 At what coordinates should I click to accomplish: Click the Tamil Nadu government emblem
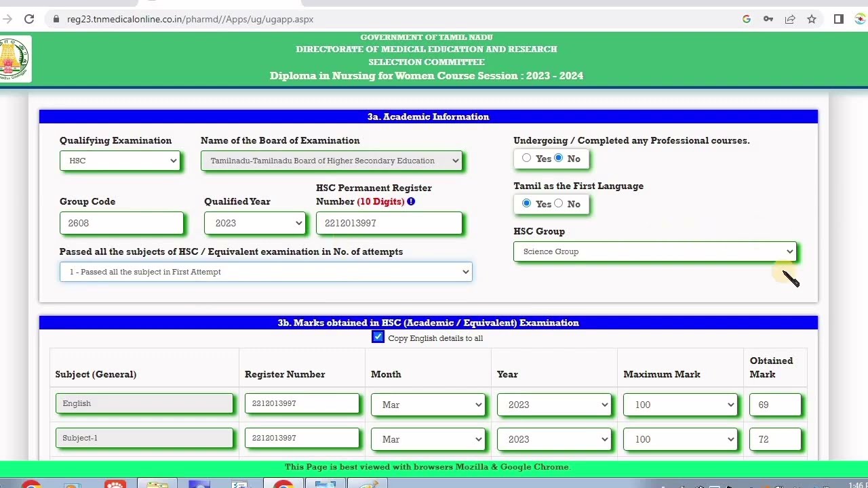click(x=14, y=58)
